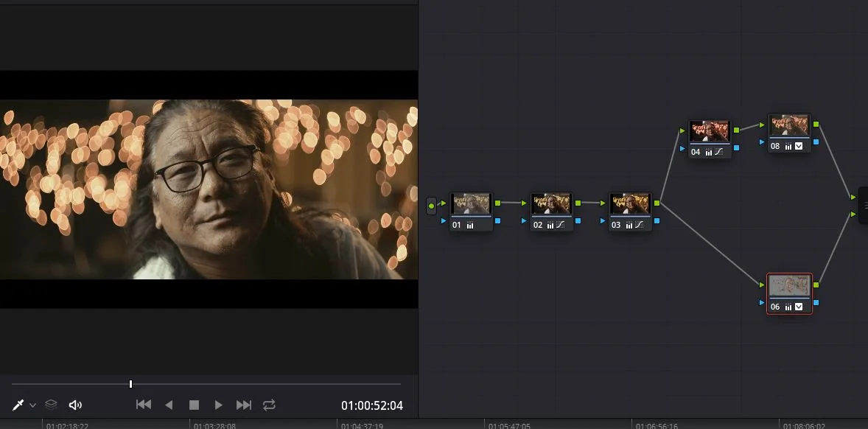This screenshot has height=429, width=868.
Task: Mute audio with the speaker icon
Action: [75, 405]
